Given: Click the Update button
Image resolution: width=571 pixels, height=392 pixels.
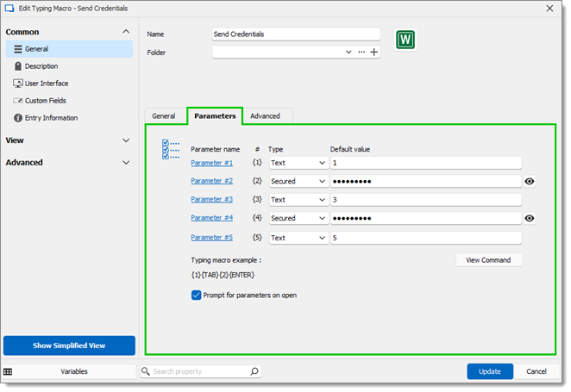Looking at the screenshot, I should [490, 371].
